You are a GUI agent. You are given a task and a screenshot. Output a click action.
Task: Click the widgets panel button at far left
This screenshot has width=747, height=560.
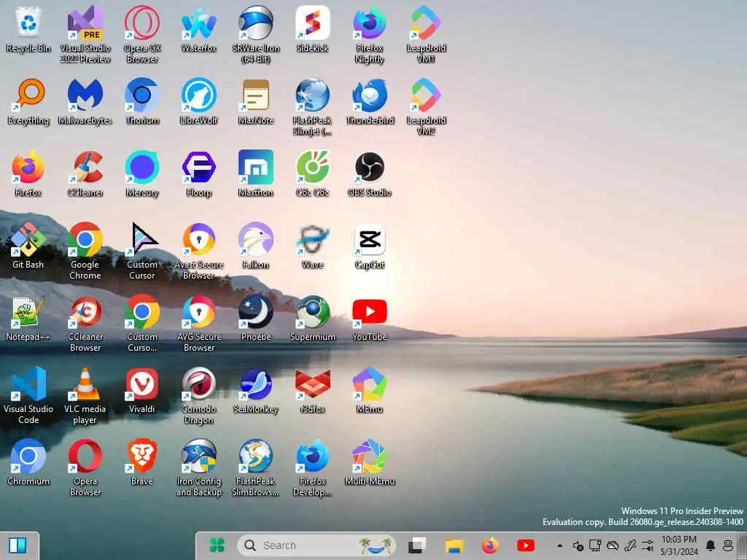tap(18, 545)
